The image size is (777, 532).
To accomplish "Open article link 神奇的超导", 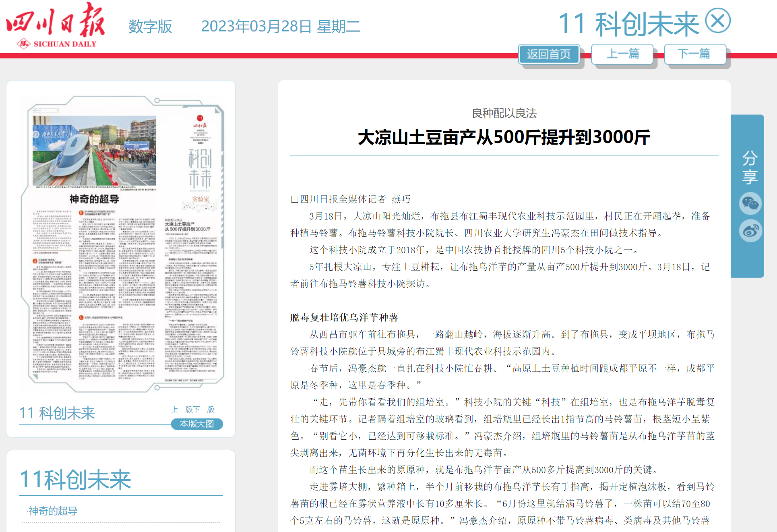I will [x=53, y=511].
